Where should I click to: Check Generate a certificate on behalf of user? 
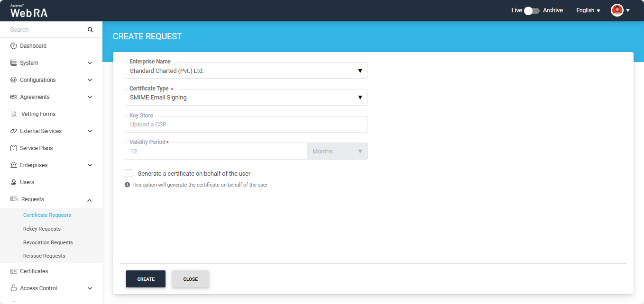pos(129,173)
